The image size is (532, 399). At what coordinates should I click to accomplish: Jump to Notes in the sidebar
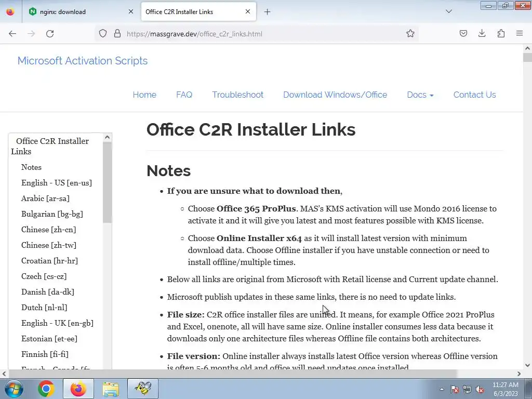point(31,167)
